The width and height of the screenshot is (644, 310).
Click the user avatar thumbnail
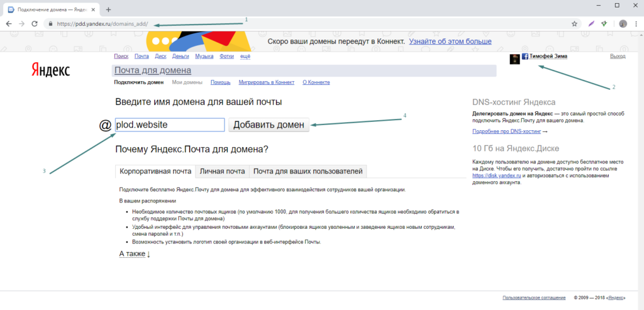(x=514, y=59)
